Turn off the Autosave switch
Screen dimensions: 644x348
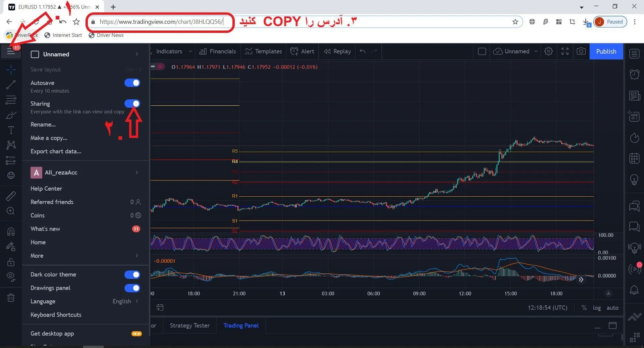[x=132, y=83]
